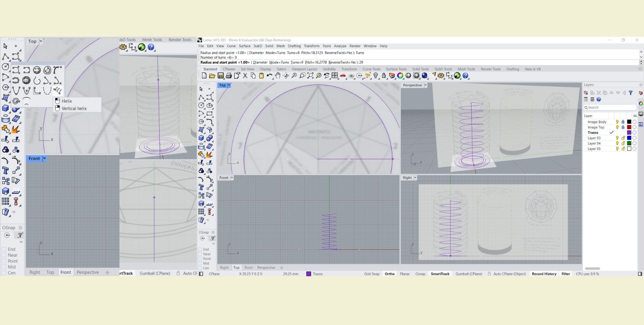644x325 pixels.
Task: Select the Text T tool in enlarged sidebar
Action: coord(5,171)
